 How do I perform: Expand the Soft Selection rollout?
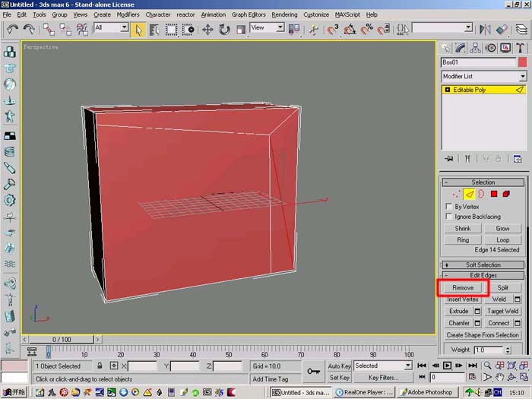pos(483,264)
